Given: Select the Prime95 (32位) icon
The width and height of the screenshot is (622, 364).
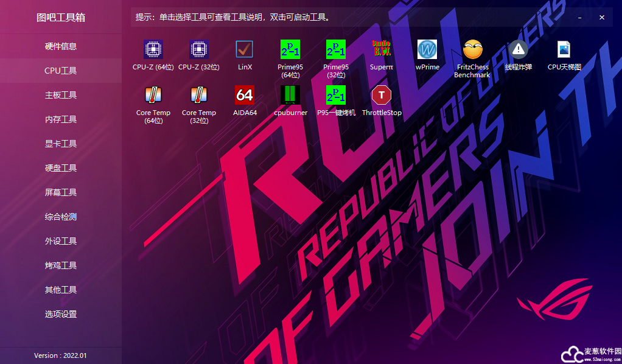Looking at the screenshot, I should click(x=335, y=50).
